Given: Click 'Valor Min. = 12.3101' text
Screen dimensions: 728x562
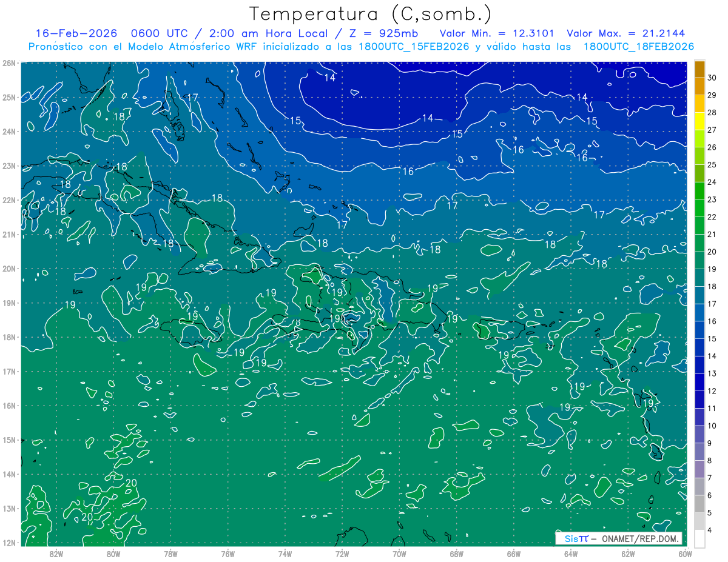Looking at the screenshot, I should (497, 33).
